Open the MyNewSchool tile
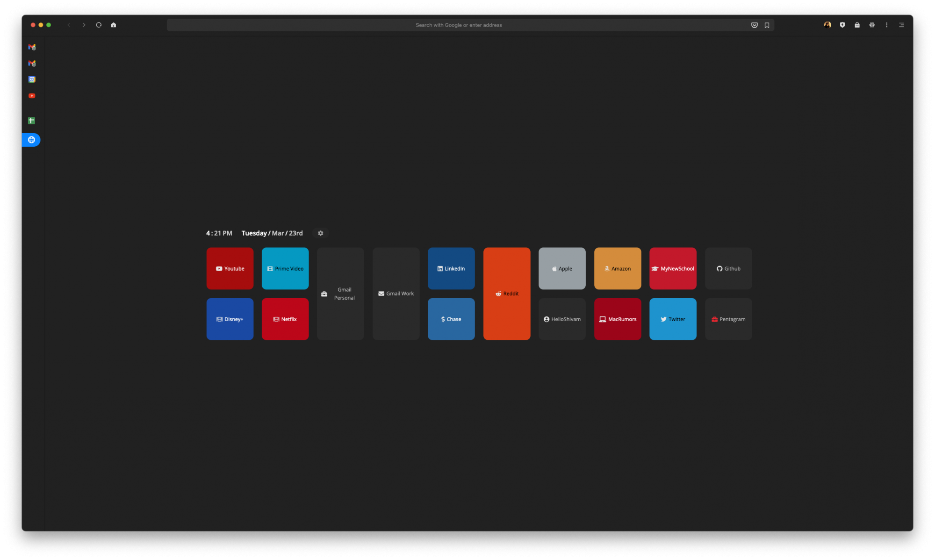Screen dimensions: 935x560 click(x=673, y=268)
